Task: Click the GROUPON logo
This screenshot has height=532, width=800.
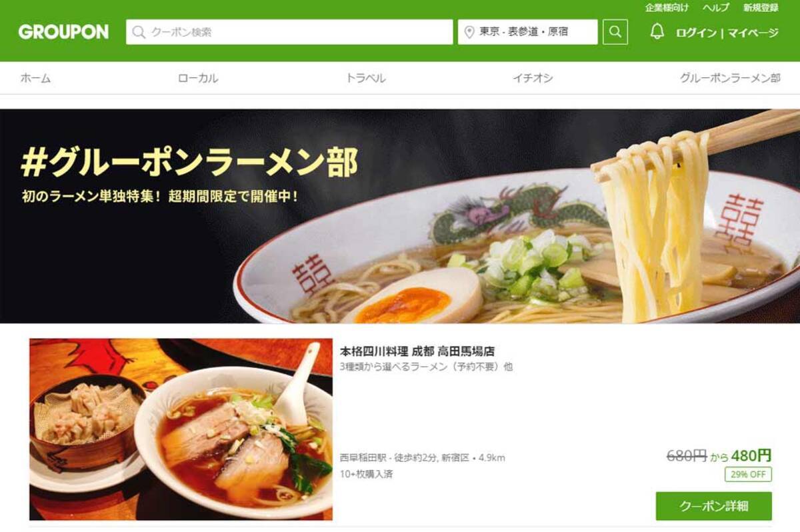Action: tap(63, 32)
